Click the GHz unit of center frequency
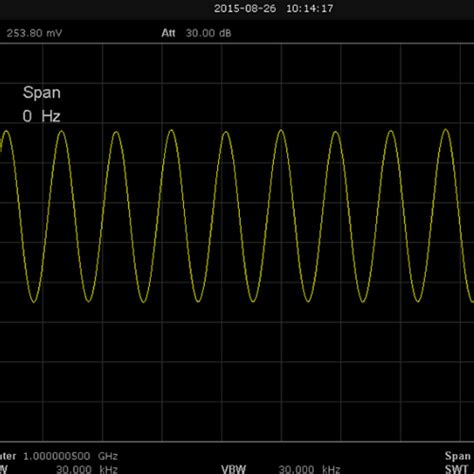Screen dimensions: 474x474 [x=108, y=456]
